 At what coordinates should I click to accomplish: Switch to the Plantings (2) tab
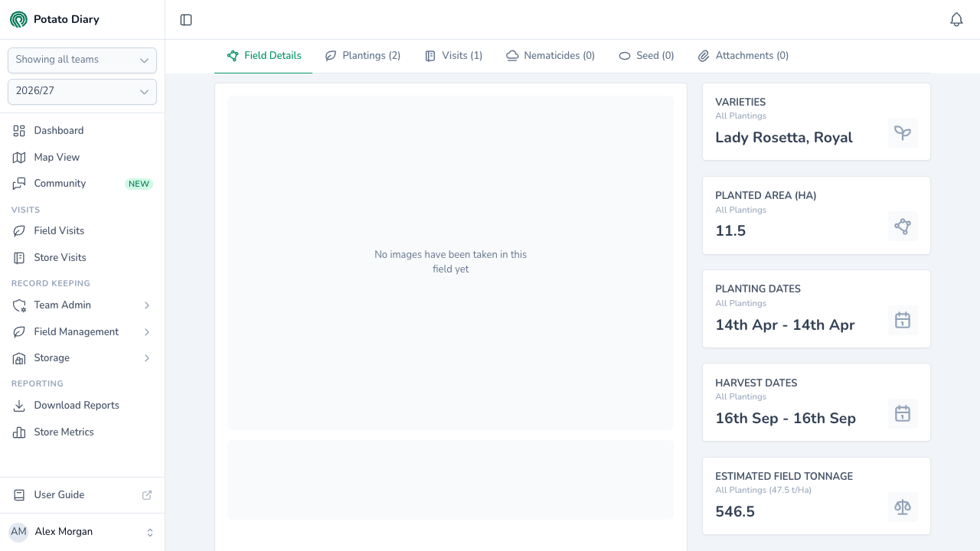pyautogui.click(x=363, y=56)
